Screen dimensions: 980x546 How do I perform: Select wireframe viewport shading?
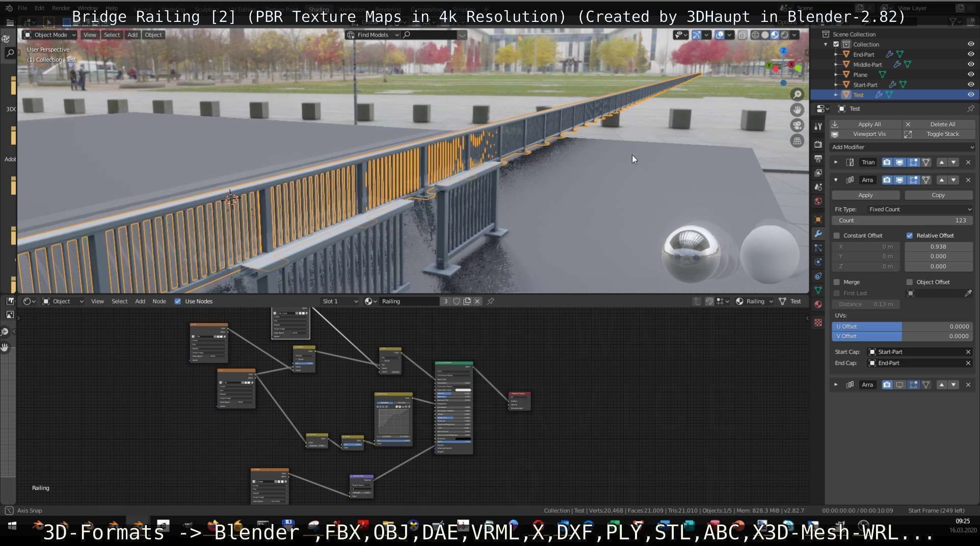(x=755, y=35)
